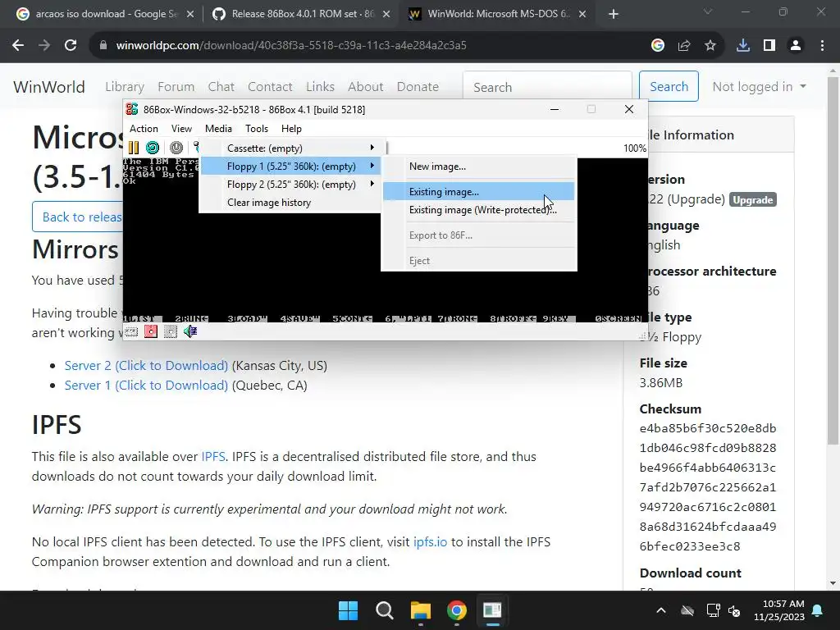The image size is (840, 630).
Task: Click the grey ACPI power icon
Action: tap(176, 148)
